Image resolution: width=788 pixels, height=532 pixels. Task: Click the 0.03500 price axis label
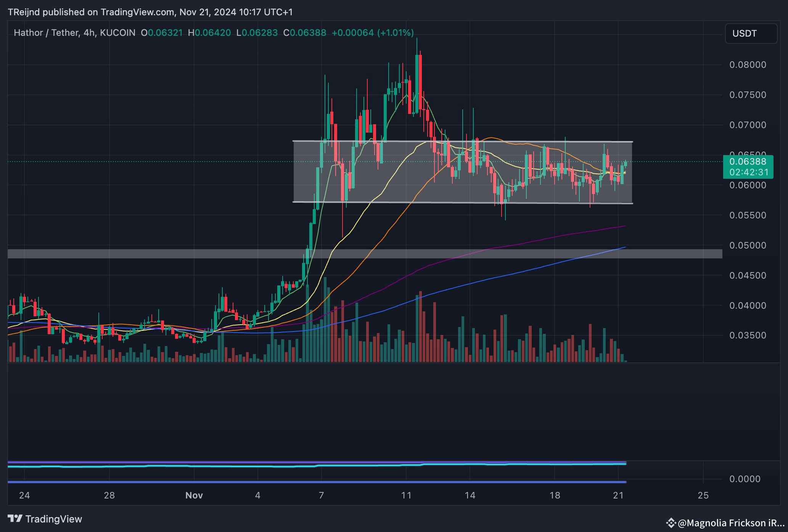(748, 335)
